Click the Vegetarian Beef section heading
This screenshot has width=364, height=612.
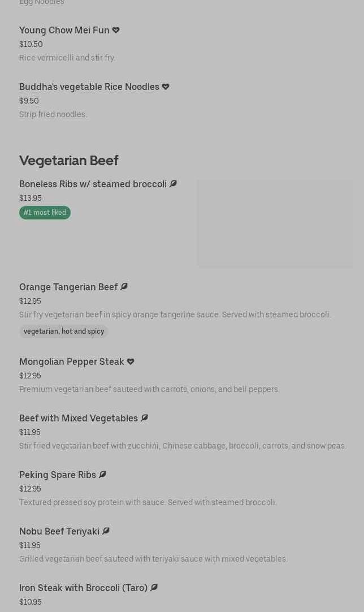pos(69,161)
